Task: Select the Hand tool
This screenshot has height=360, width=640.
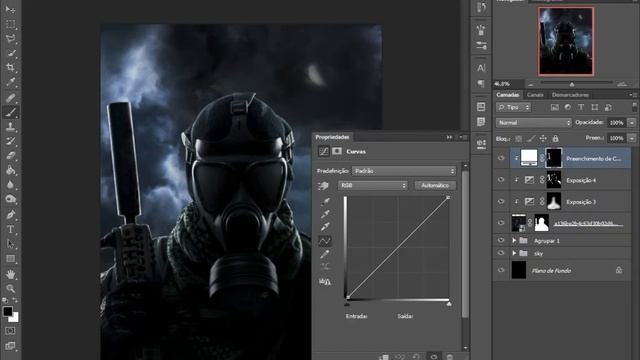Action: point(10,274)
